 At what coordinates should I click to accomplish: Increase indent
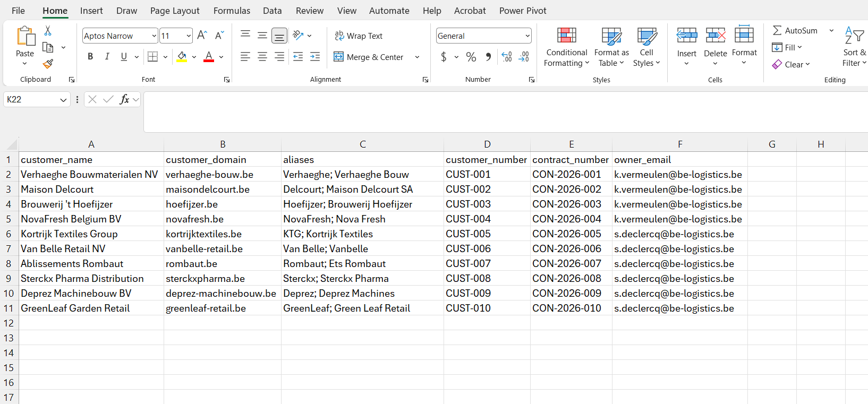(x=315, y=57)
